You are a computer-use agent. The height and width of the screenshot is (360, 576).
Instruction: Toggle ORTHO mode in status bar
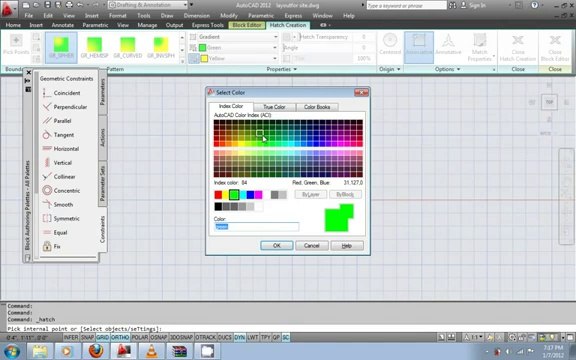120,337
